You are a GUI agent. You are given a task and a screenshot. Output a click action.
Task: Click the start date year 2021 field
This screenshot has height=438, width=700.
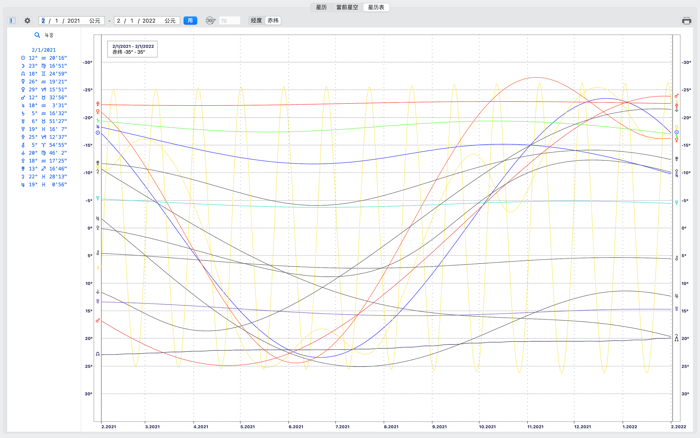[x=74, y=20]
